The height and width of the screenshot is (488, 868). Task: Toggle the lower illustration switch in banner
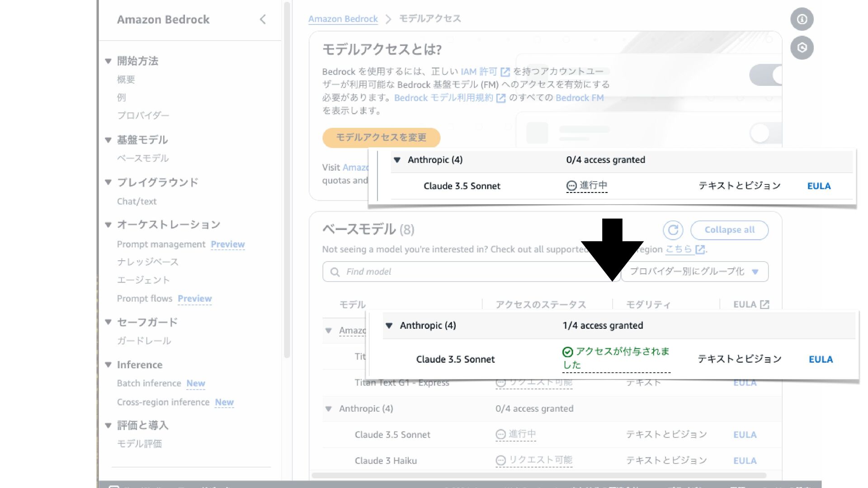coord(765,133)
